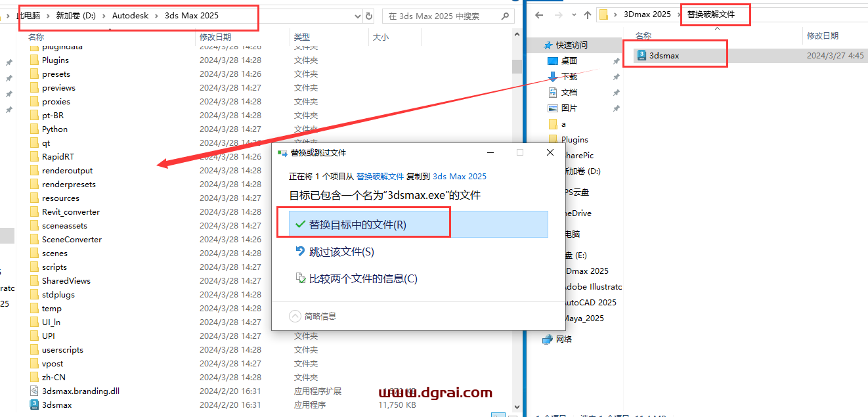Open recent locations dropdown in right window
This screenshot has width=868, height=417.
click(x=573, y=14)
